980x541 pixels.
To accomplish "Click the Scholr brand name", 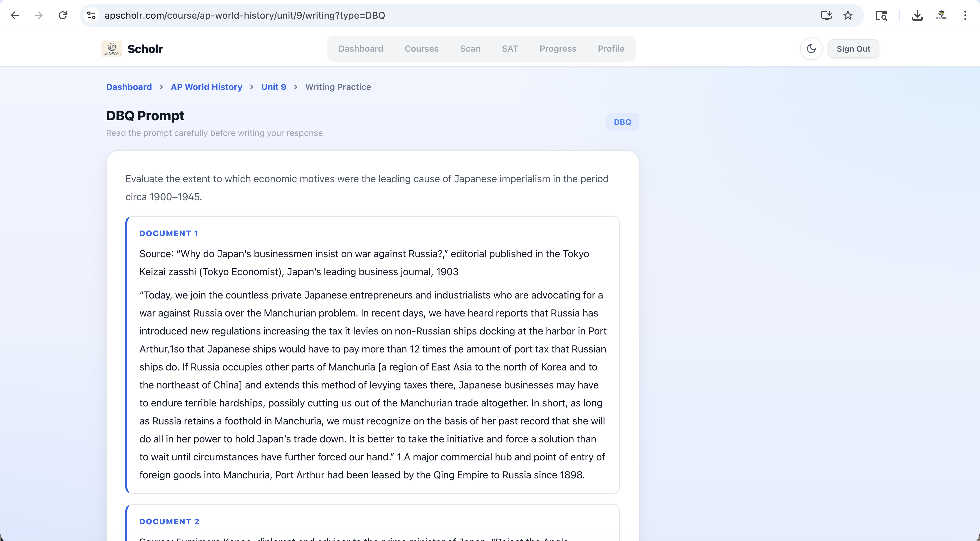I will click(x=145, y=49).
